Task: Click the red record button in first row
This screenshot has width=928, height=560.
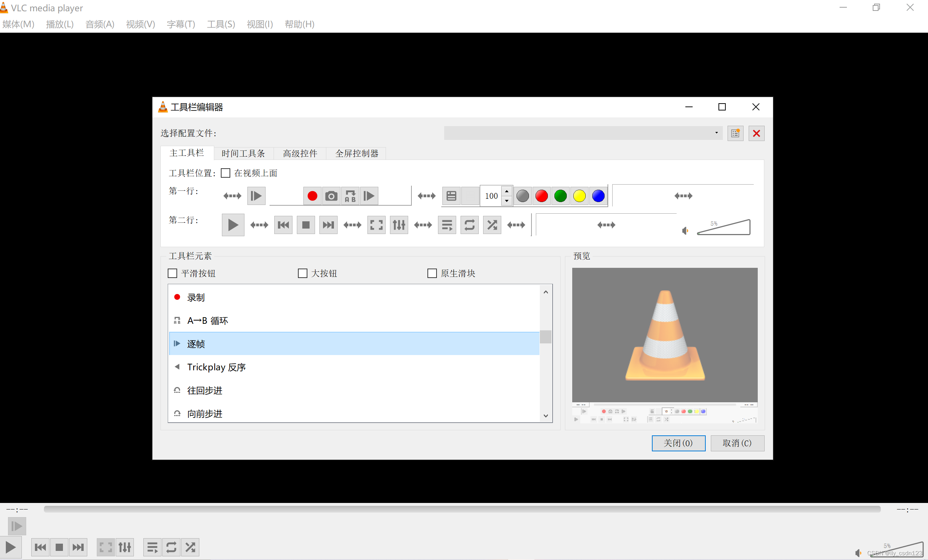Action: pyautogui.click(x=312, y=196)
